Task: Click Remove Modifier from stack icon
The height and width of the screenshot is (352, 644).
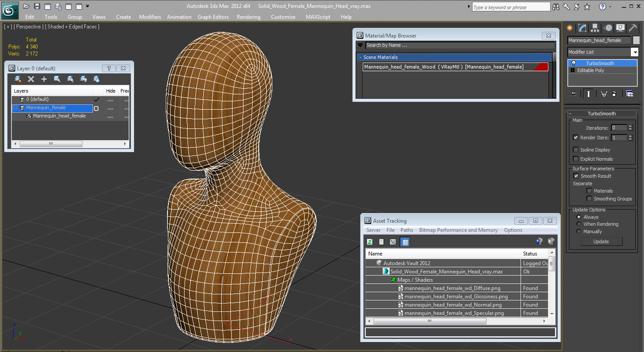Action: click(614, 94)
